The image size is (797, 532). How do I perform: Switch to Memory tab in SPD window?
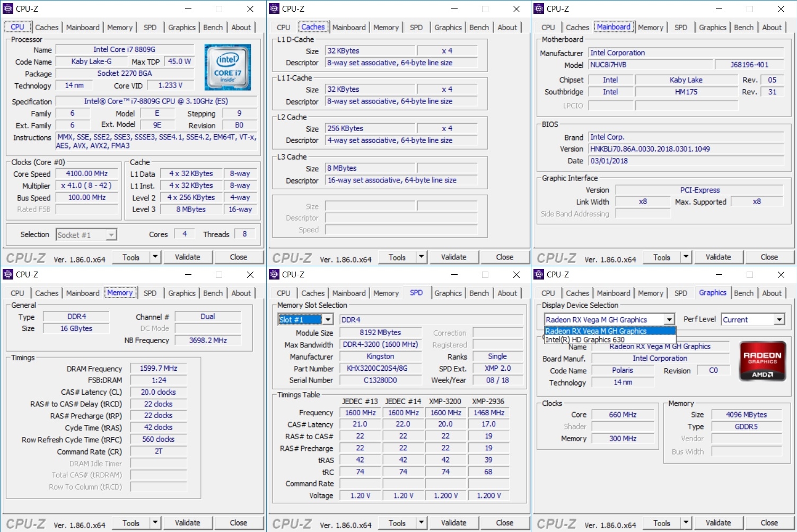point(386,293)
